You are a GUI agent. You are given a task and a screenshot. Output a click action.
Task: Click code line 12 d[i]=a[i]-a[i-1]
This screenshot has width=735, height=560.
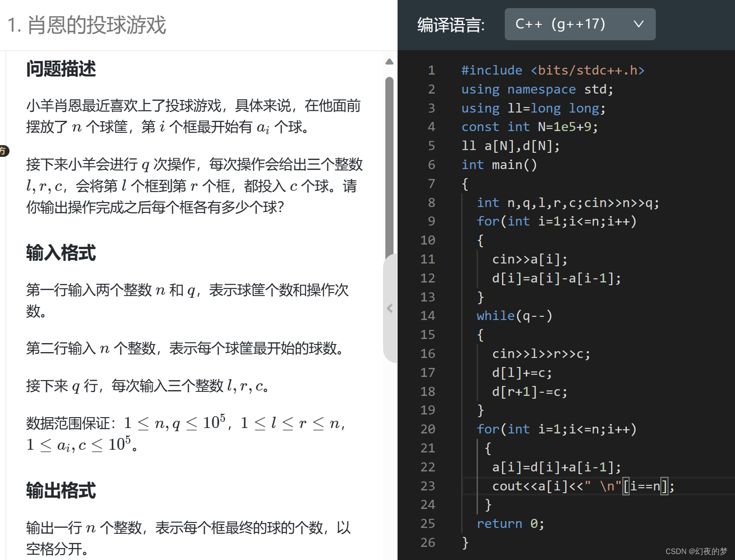coord(556,278)
